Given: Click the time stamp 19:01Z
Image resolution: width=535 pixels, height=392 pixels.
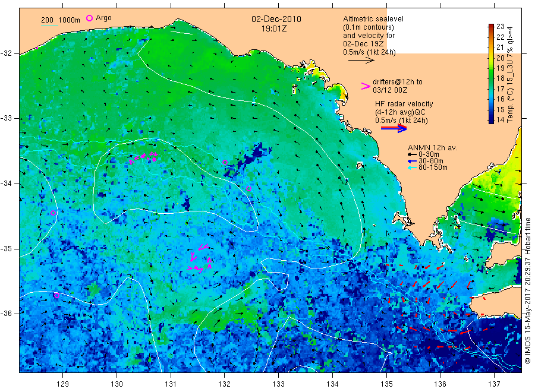Looking at the screenshot, I should point(274,29).
